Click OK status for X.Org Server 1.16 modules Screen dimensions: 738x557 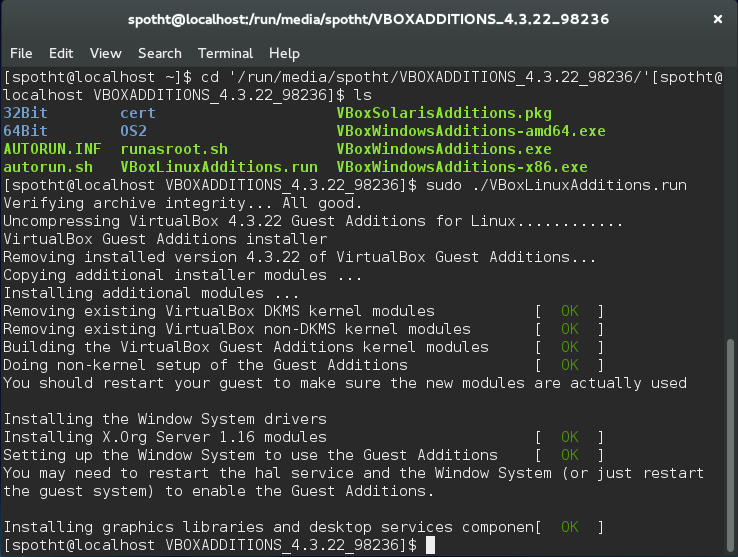point(570,437)
